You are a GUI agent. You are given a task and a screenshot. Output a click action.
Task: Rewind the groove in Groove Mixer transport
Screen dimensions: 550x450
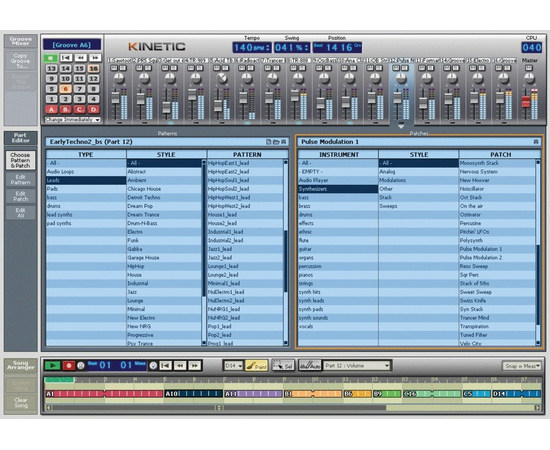pyautogui.click(x=80, y=58)
